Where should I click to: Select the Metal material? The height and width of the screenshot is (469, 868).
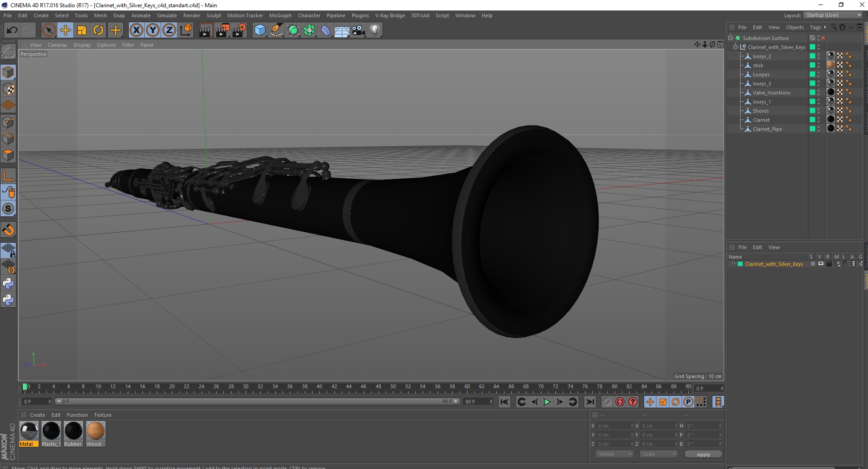[29, 434]
